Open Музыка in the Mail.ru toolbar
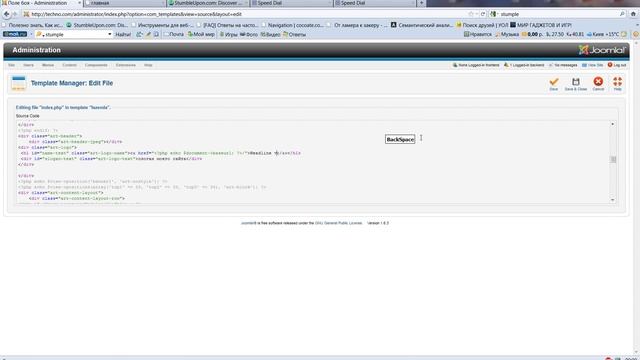 pos(507,34)
